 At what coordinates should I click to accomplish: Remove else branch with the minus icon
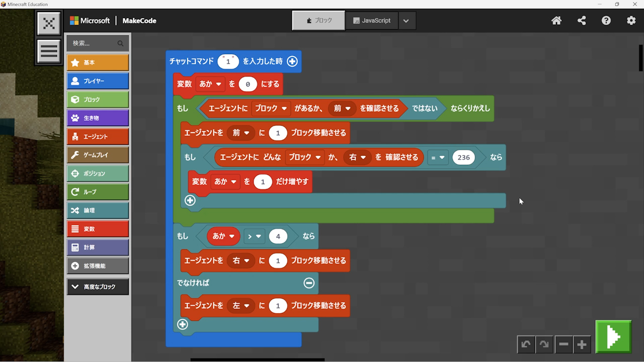click(309, 283)
